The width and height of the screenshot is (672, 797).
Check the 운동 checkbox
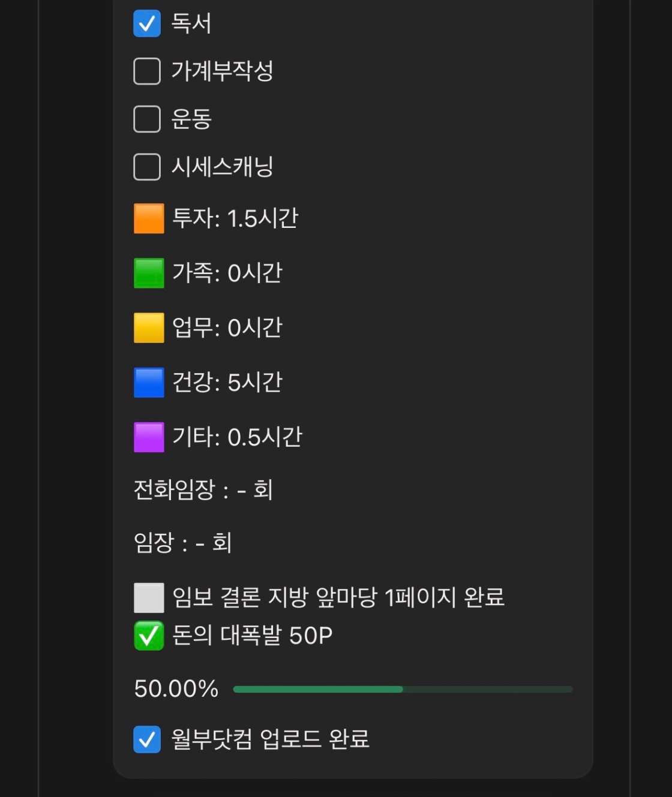[147, 119]
